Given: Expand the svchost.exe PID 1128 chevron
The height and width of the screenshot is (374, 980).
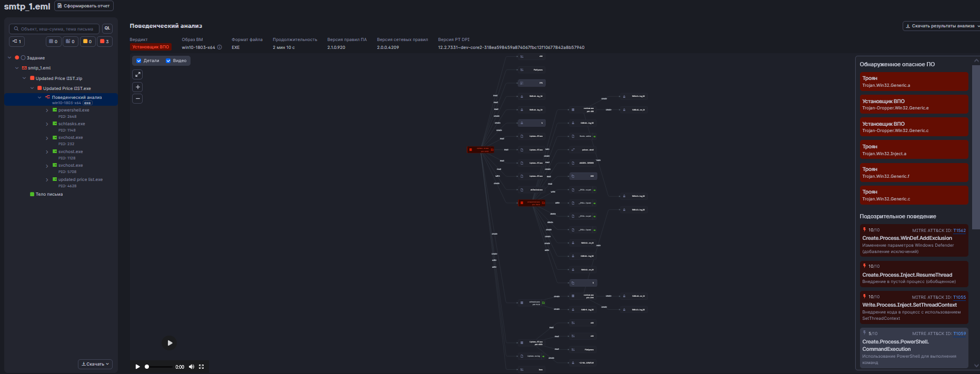Looking at the screenshot, I should coord(47,152).
